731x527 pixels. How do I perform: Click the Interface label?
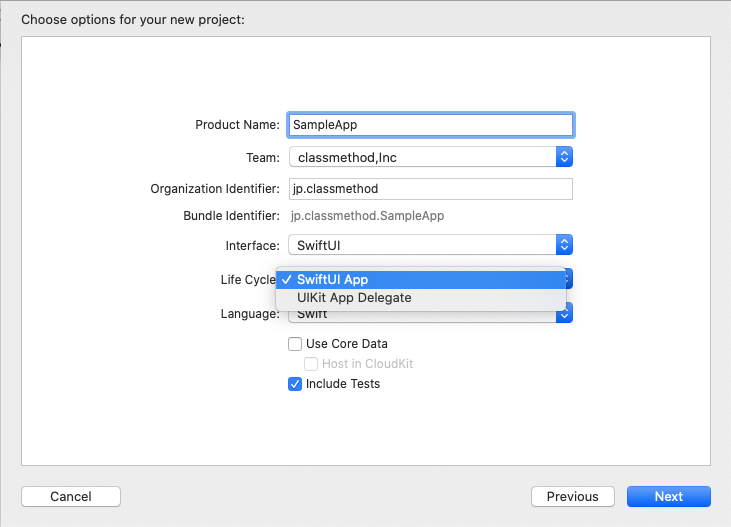(253, 246)
